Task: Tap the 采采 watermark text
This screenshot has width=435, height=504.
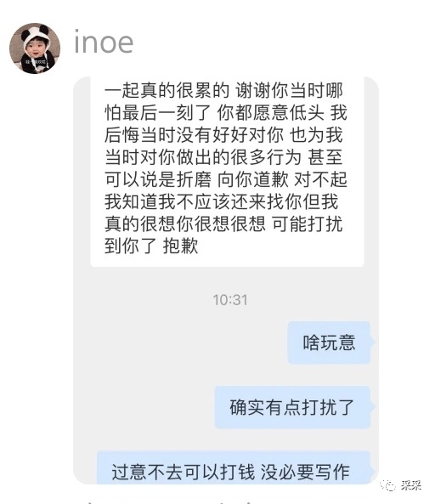Action: pos(411,484)
